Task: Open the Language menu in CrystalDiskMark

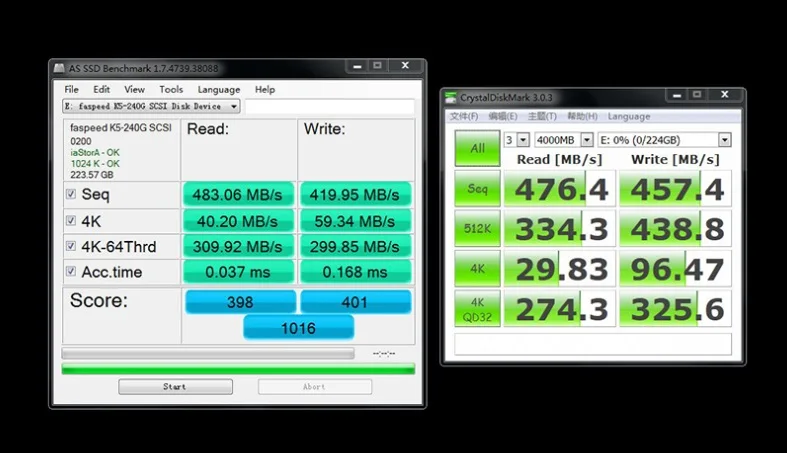Action: [x=629, y=116]
